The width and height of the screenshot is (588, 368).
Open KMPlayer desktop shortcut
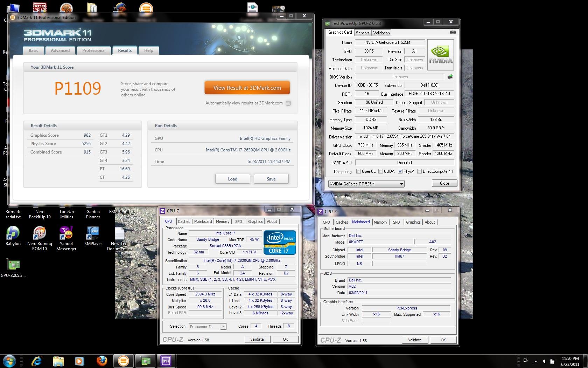click(93, 236)
